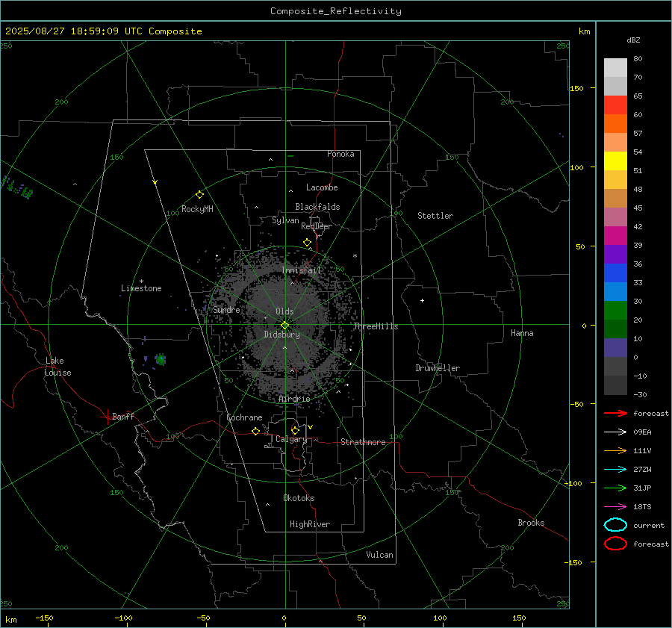Click the dBZ legend heading
Screen dimensions: 672x628
633,40
